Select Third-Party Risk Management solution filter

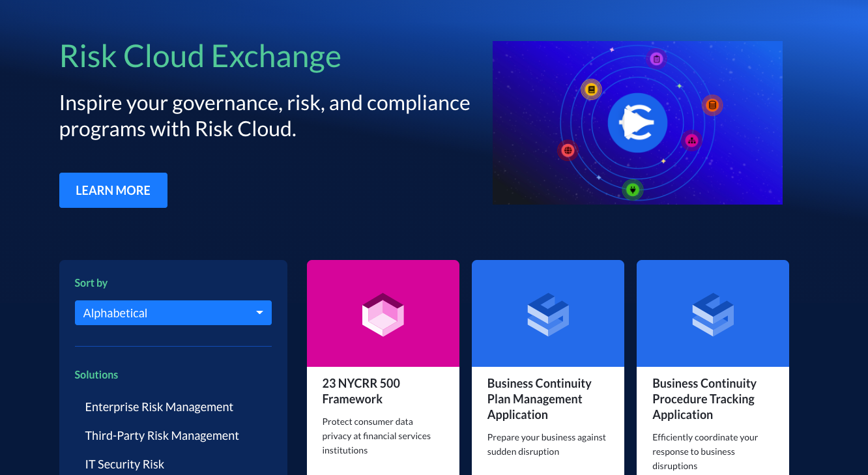162,435
